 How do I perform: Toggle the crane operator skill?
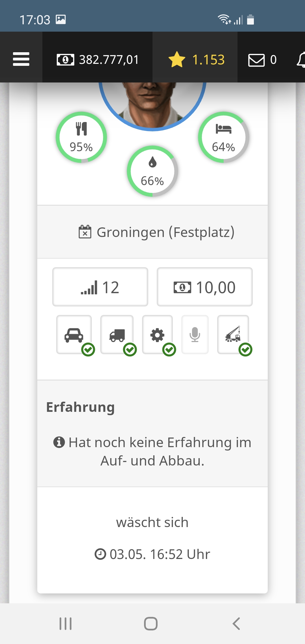[233, 334]
